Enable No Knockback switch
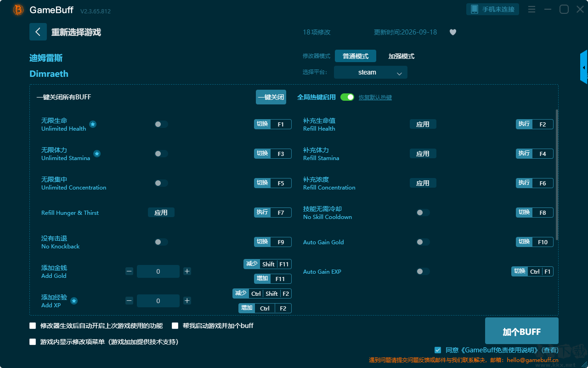This screenshot has height=368, width=588. tap(161, 242)
